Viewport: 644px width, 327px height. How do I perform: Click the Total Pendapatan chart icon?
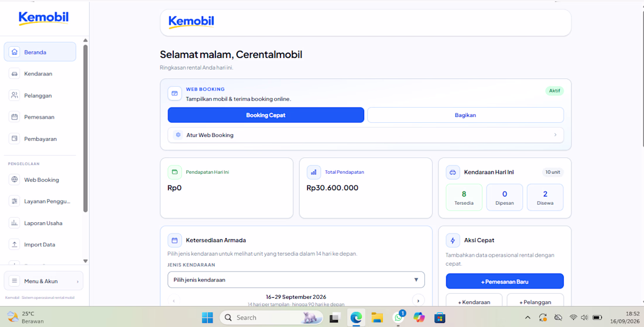pyautogui.click(x=314, y=173)
